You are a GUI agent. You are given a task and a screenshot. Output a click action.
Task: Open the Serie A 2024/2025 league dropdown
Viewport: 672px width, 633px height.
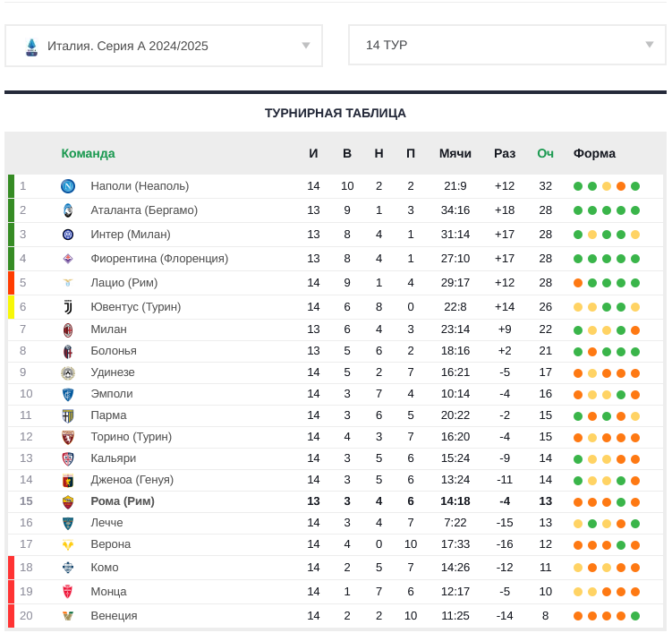coord(164,46)
